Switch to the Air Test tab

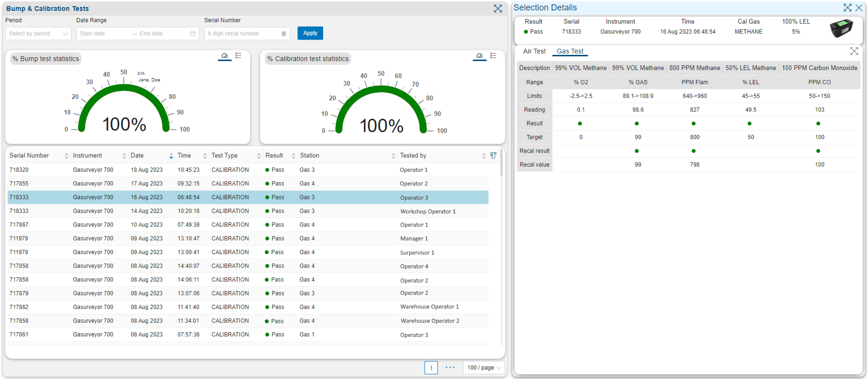(534, 51)
